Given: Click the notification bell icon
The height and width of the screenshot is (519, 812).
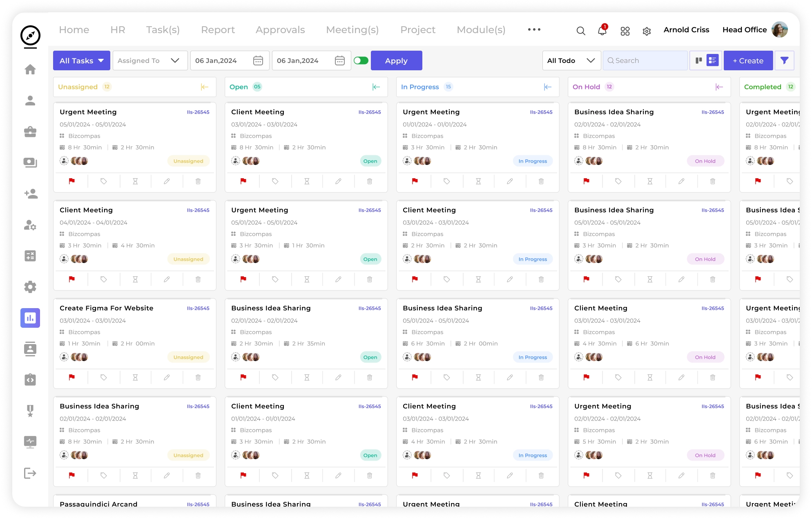Looking at the screenshot, I should click(x=602, y=31).
